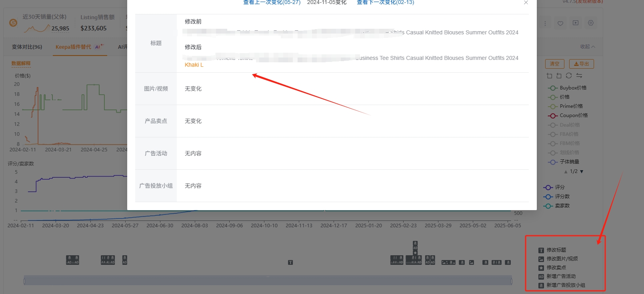Toggle the Prime价格 legend series

tap(565, 106)
